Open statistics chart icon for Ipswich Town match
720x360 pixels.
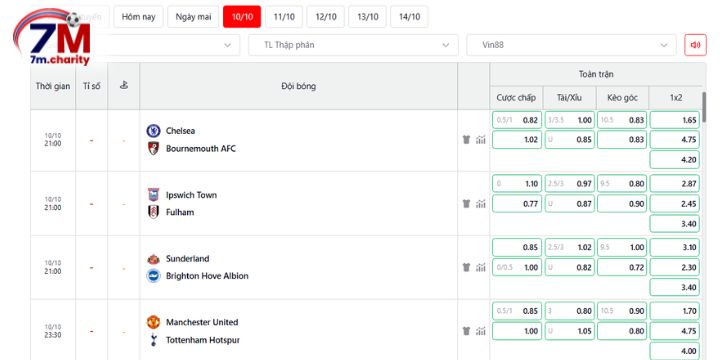coord(481,204)
